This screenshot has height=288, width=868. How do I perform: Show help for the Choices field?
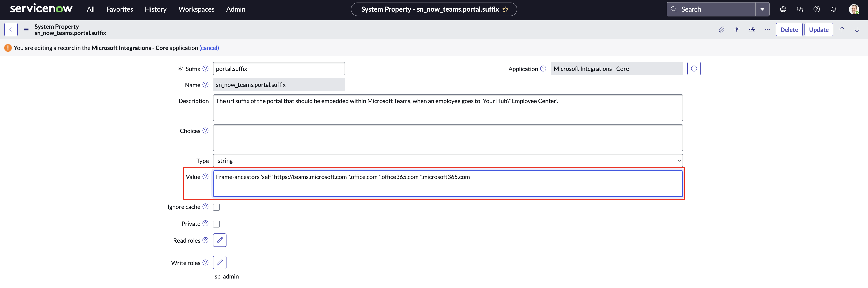click(205, 131)
